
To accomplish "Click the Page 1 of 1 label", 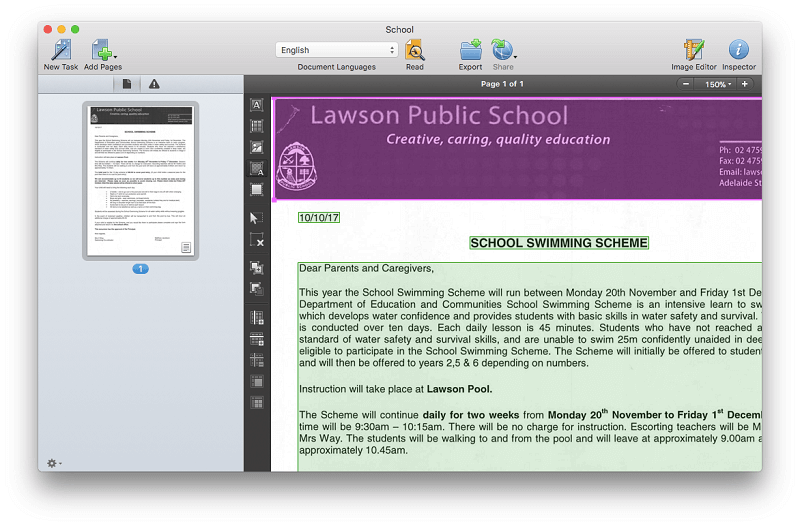I will [x=502, y=84].
